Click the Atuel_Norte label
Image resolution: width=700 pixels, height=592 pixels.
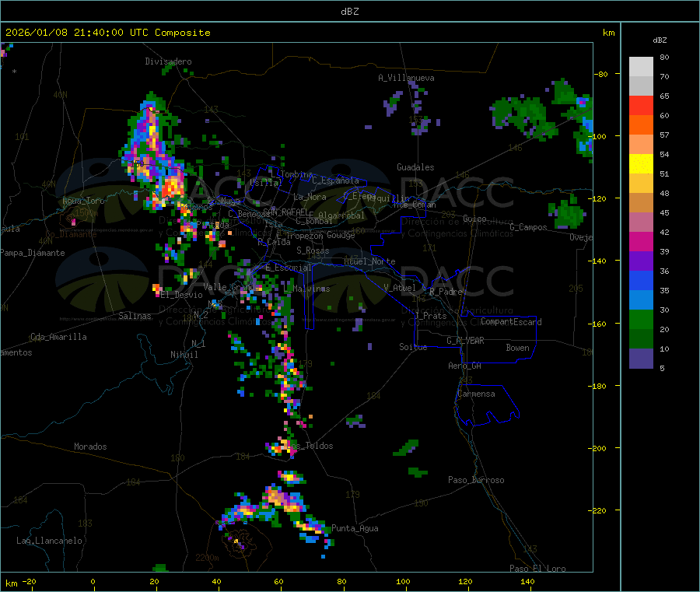tap(369, 261)
